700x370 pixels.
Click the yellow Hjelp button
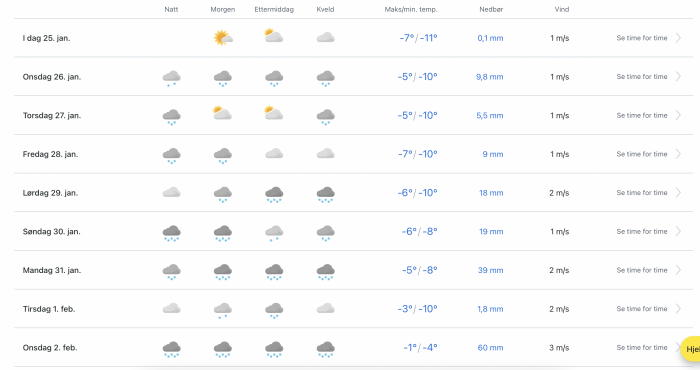(x=691, y=349)
